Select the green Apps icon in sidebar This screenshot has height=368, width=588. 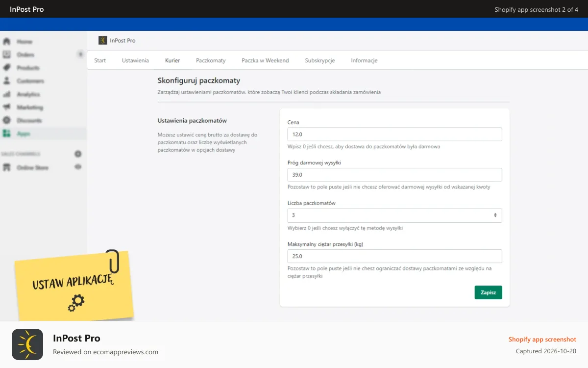coord(7,133)
